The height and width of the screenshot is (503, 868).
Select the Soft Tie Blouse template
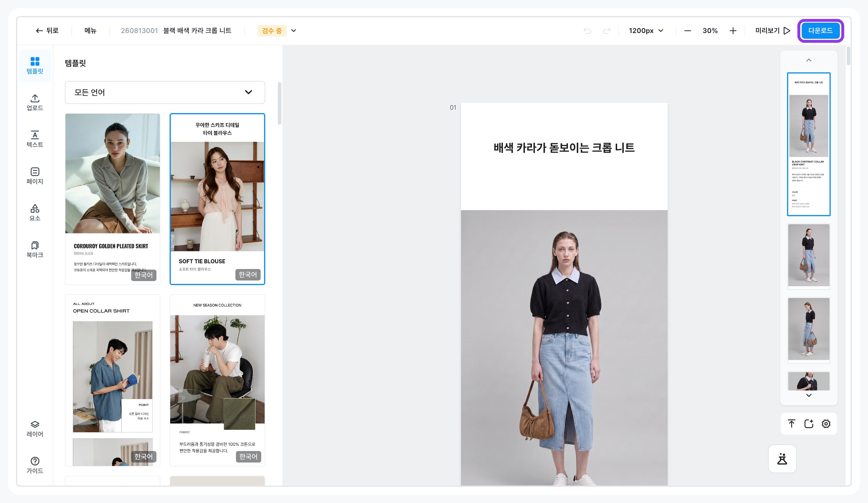click(x=217, y=199)
